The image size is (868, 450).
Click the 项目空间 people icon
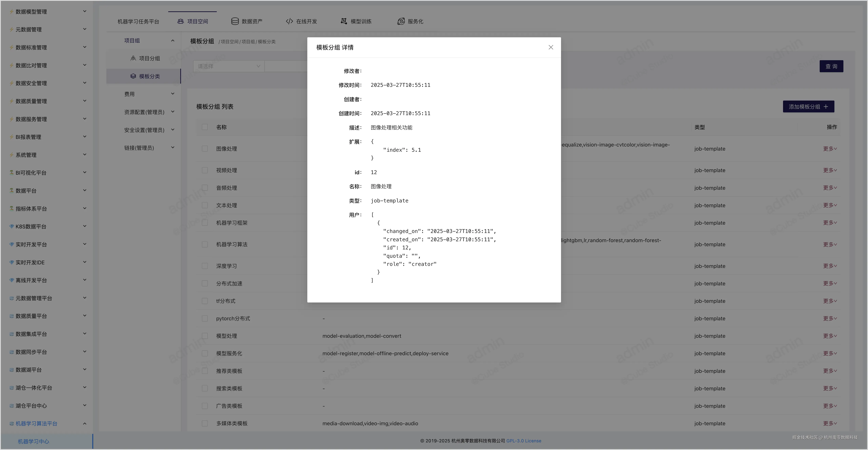181,21
